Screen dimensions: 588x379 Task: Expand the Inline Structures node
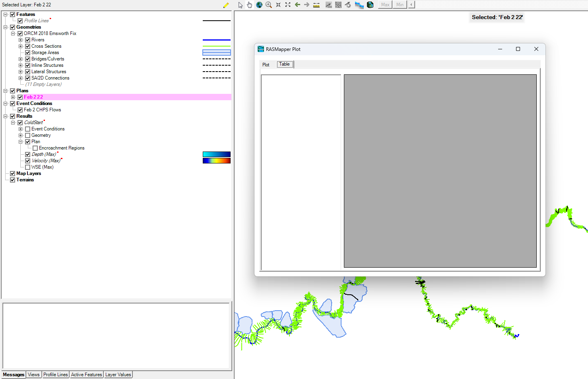[21, 65]
